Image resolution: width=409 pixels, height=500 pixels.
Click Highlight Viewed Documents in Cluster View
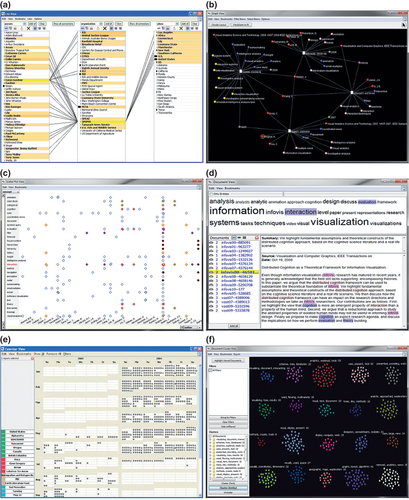[228, 361]
